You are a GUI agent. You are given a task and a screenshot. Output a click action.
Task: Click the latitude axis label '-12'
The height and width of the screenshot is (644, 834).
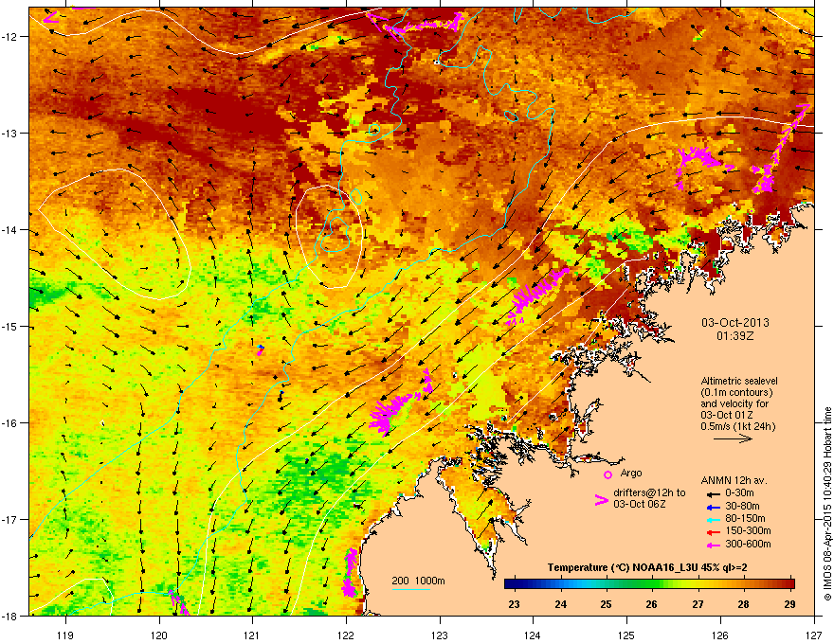(10, 37)
